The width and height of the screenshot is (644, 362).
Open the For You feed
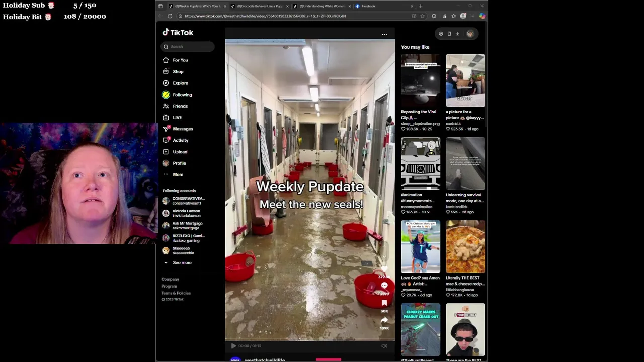pos(175,60)
